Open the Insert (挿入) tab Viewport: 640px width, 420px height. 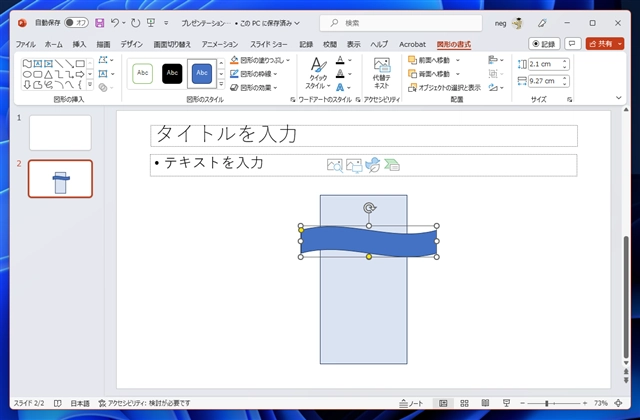(79, 44)
